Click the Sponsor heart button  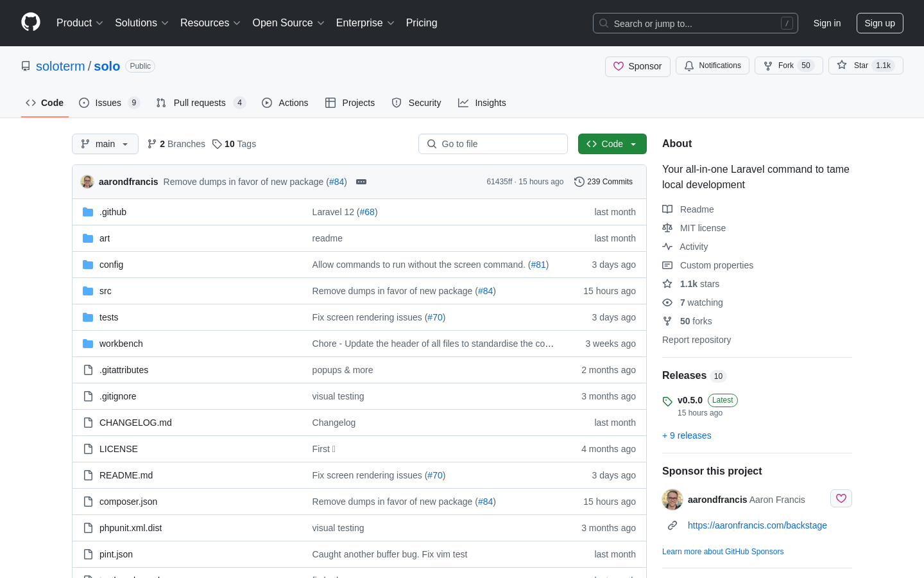click(x=638, y=66)
